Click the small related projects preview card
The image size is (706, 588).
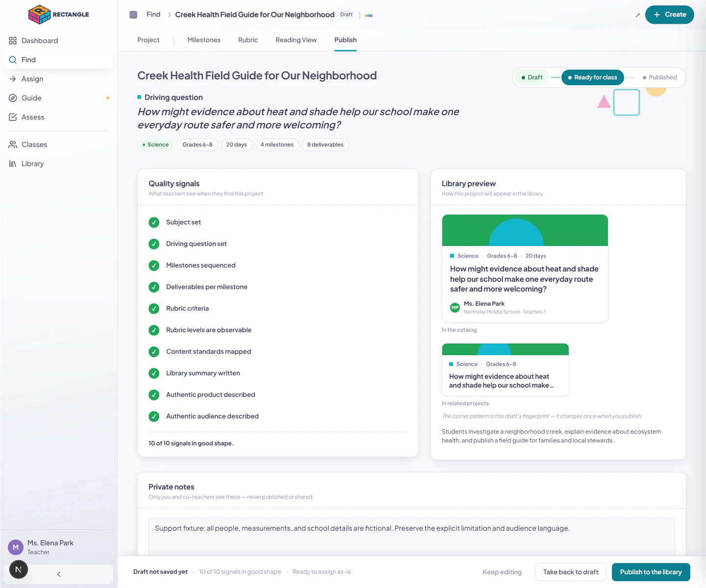[x=505, y=370]
